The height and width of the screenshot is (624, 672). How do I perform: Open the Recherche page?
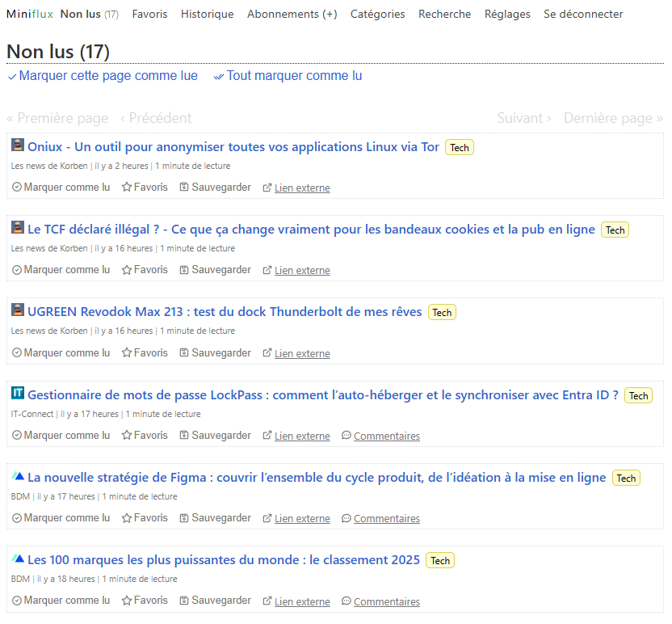click(444, 15)
